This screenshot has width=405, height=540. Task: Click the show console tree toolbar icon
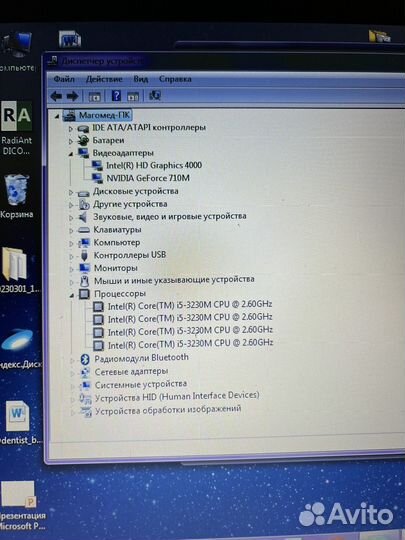point(94,96)
